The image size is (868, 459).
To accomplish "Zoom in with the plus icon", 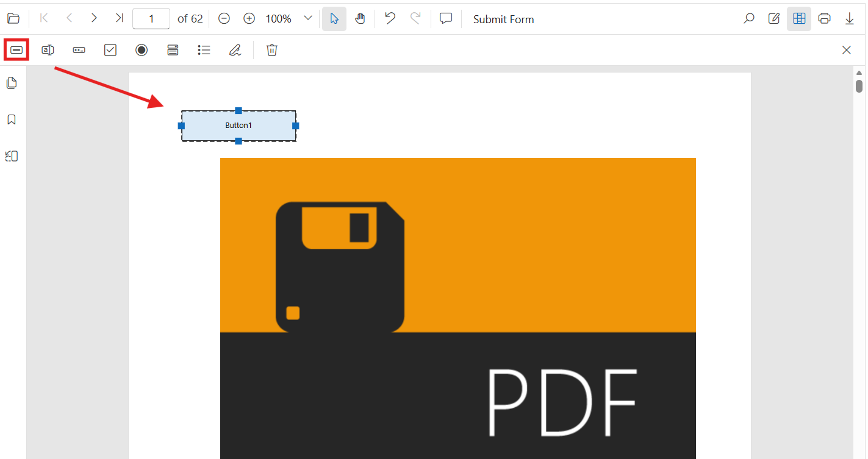I will [x=249, y=18].
